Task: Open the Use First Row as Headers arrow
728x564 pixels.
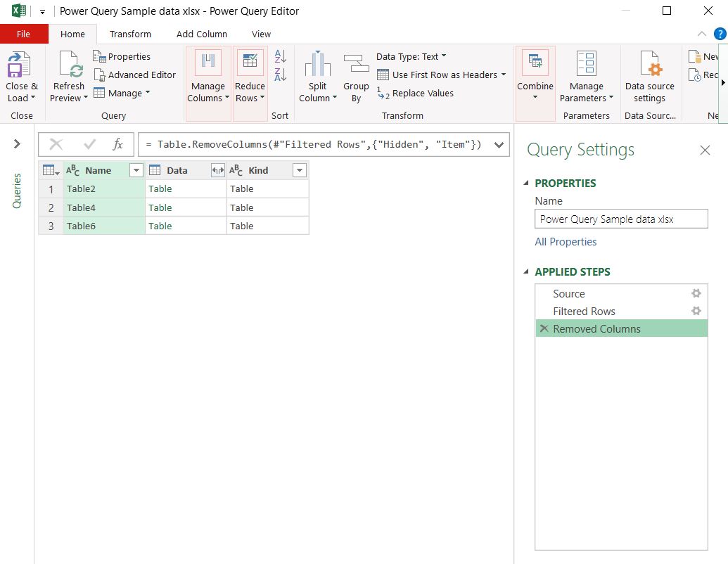Action: click(504, 75)
